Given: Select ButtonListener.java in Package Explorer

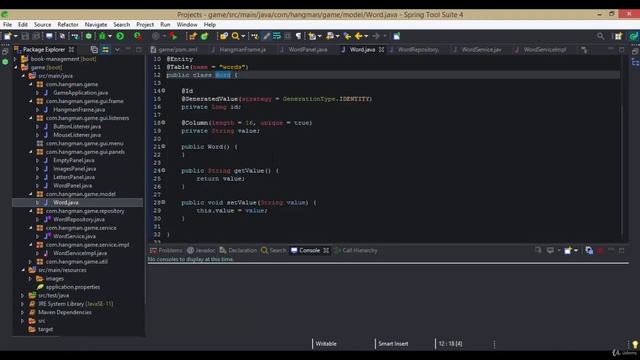Looking at the screenshot, I should (x=77, y=127).
